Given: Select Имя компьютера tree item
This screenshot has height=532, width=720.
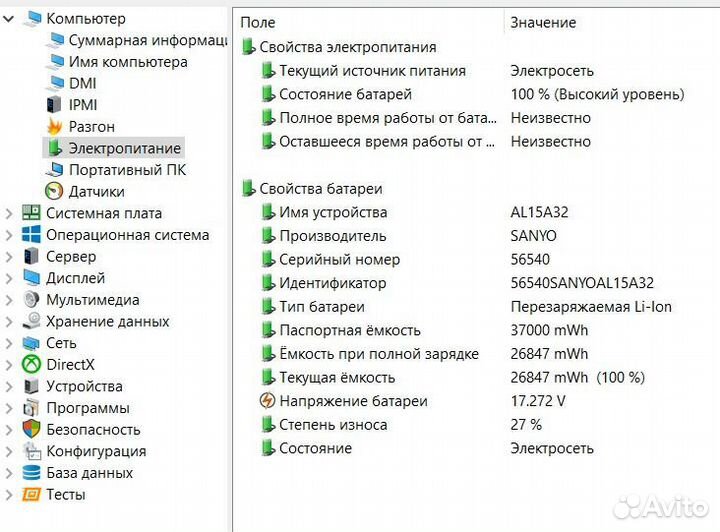Looking at the screenshot, I should (x=128, y=62).
